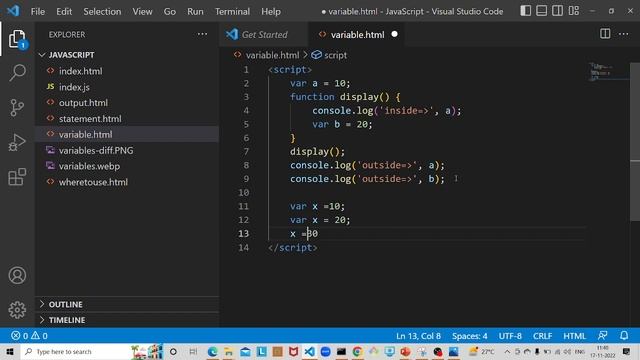The height and width of the screenshot is (360, 640).
Task: Click script in the breadcrumb
Action: click(x=335, y=55)
